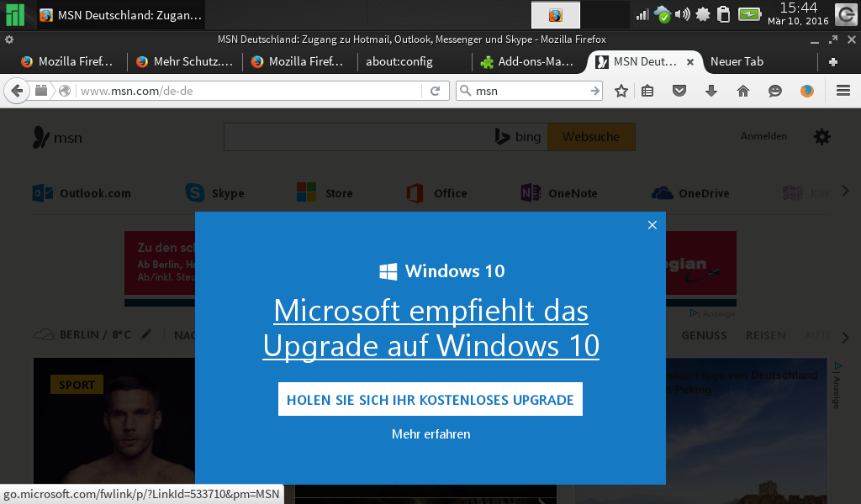Open the OneDrive link

690,193
